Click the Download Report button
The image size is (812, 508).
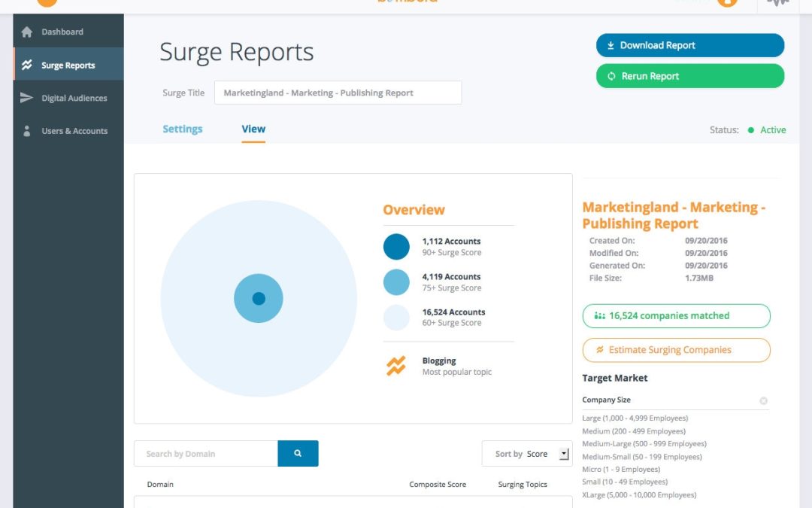click(689, 45)
